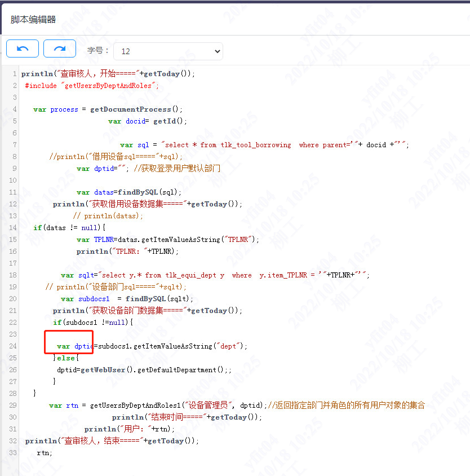Place cursor on var process declaration
470x476 pixels.
point(108,109)
